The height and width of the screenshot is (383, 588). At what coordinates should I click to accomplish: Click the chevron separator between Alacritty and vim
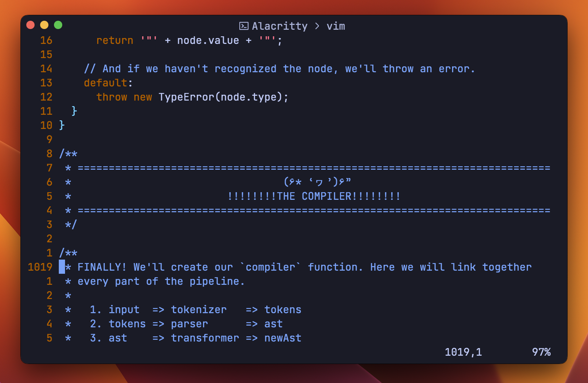tap(317, 26)
